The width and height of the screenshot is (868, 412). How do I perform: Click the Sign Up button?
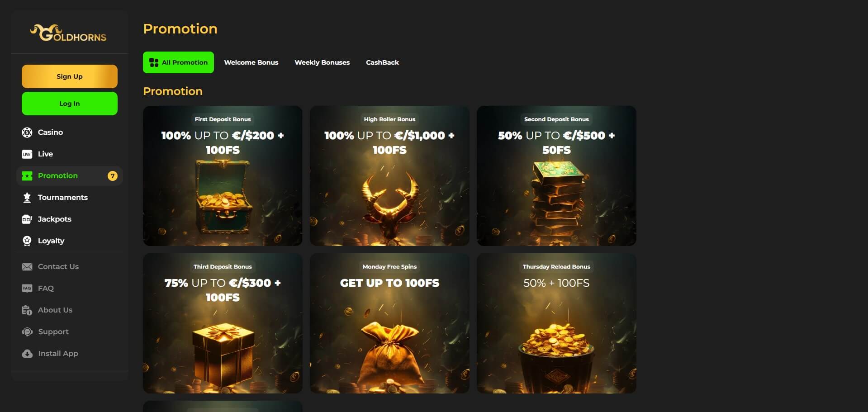tap(70, 76)
